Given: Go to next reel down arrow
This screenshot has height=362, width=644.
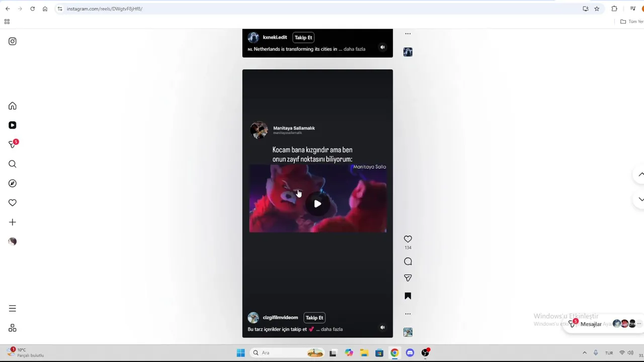Looking at the screenshot, I should 641,199.
